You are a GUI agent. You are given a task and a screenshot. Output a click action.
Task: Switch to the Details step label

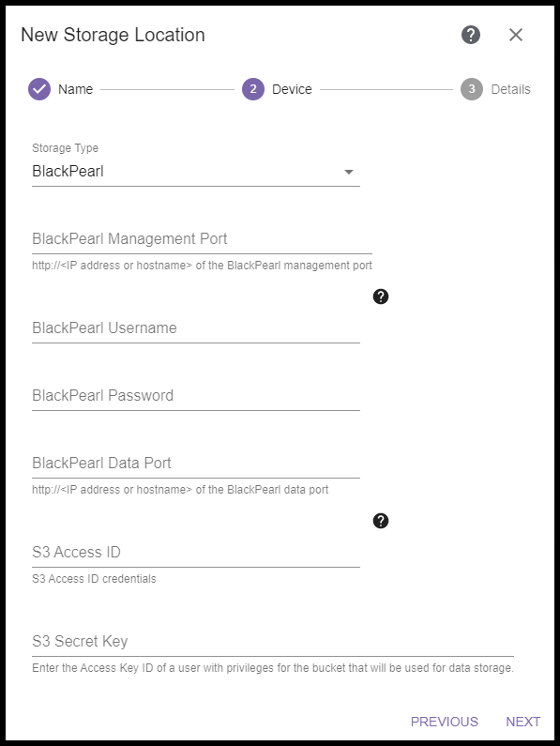pyautogui.click(x=510, y=89)
